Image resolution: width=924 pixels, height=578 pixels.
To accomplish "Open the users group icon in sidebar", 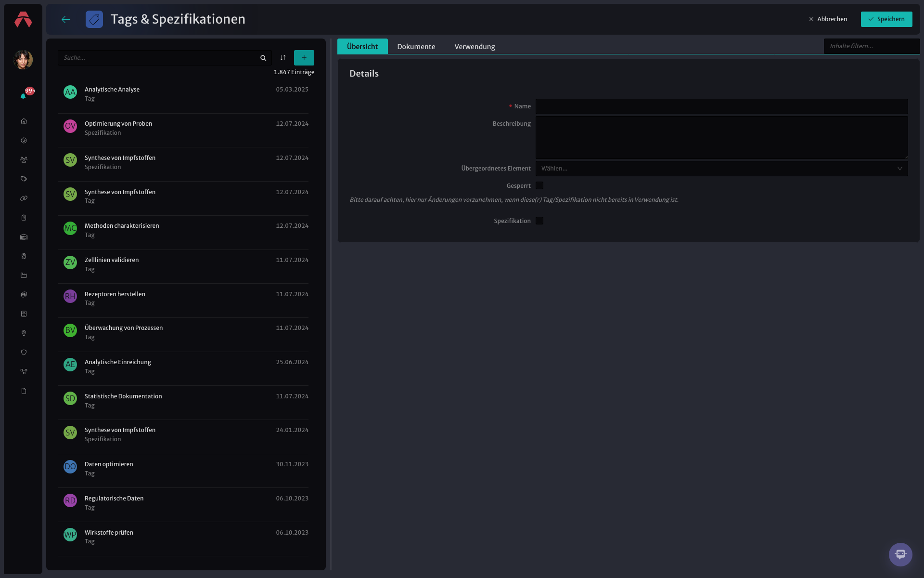I will [x=24, y=160].
